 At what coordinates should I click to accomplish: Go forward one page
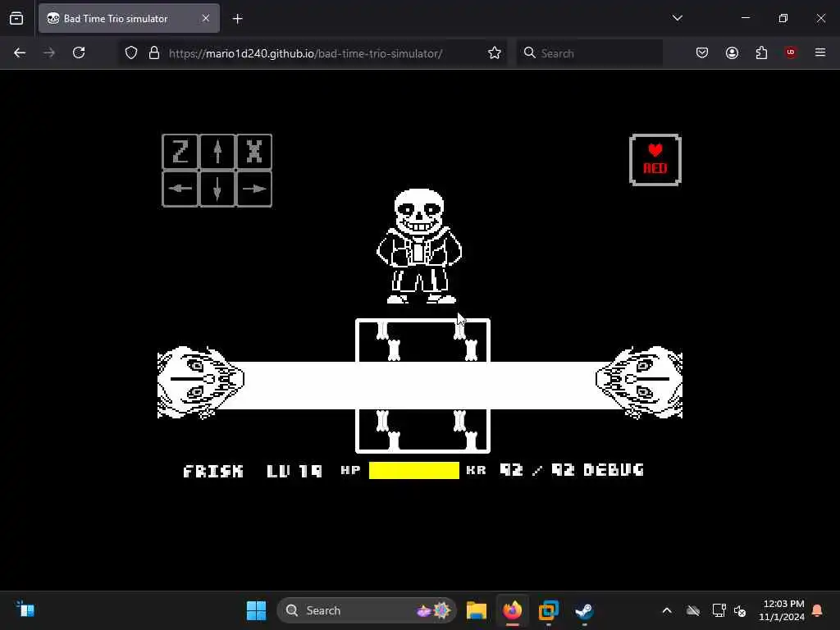coord(49,52)
